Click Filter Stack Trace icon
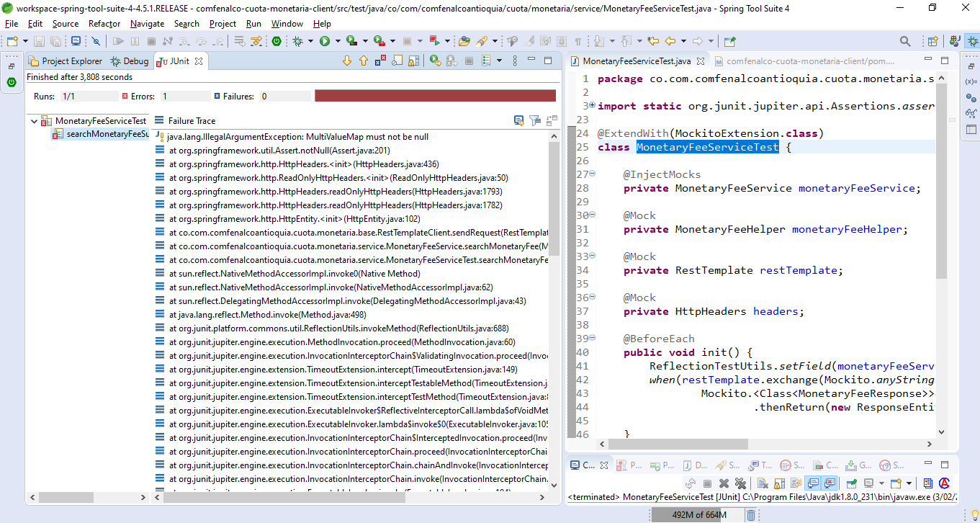This screenshot has width=980, height=523. [x=535, y=120]
